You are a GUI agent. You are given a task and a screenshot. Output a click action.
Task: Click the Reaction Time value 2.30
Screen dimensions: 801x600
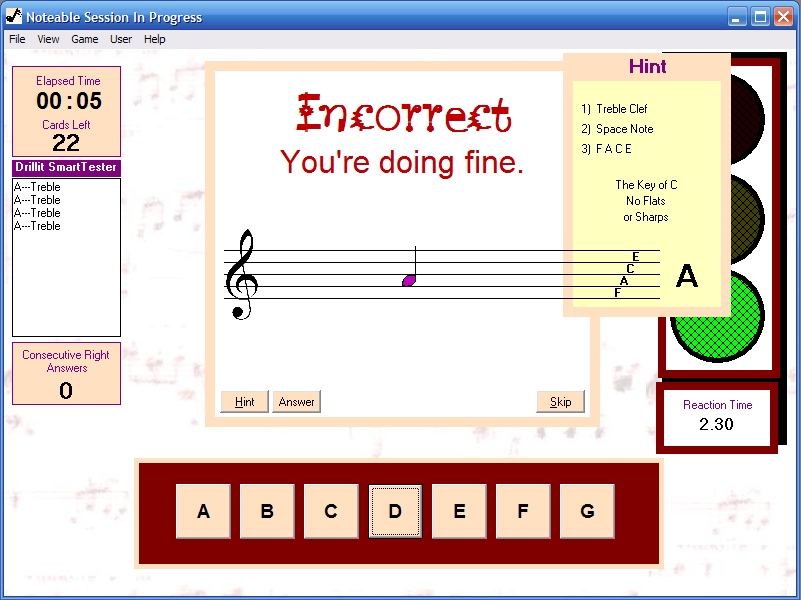(716, 424)
